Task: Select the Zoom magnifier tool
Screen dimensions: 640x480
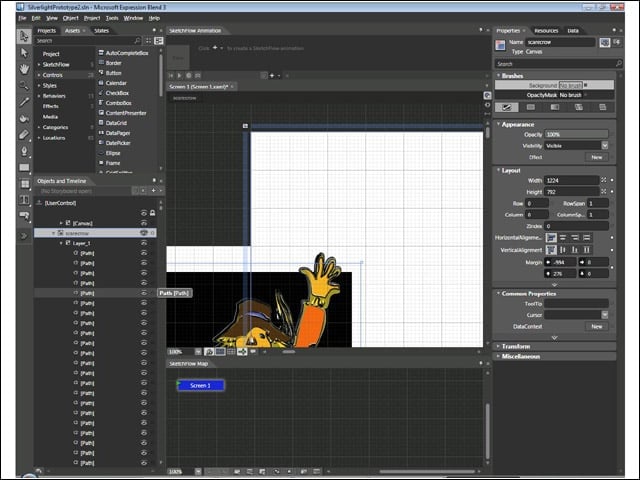Action: click(x=24, y=85)
